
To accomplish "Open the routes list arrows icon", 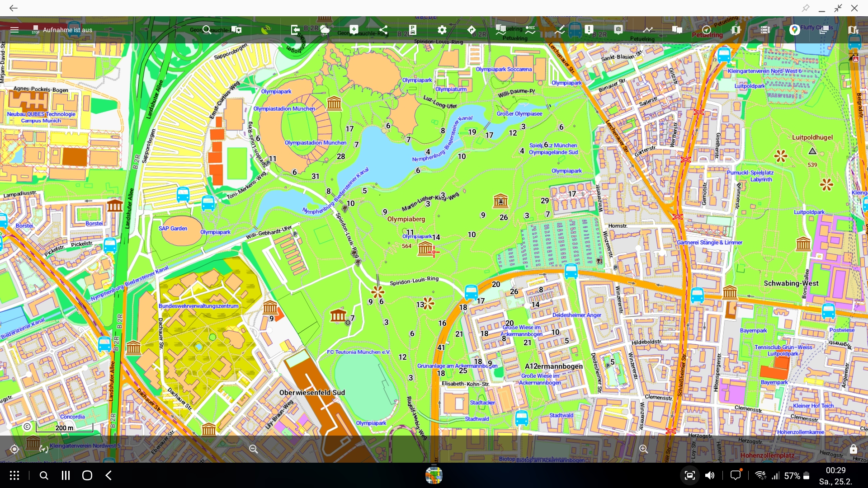I will point(765,30).
